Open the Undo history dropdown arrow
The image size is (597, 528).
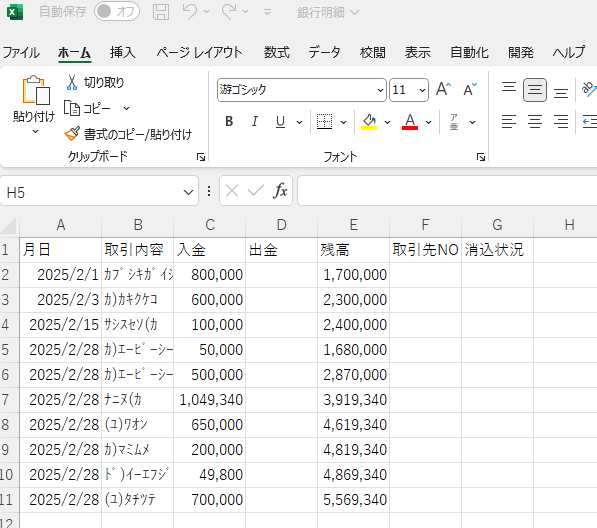(206, 12)
